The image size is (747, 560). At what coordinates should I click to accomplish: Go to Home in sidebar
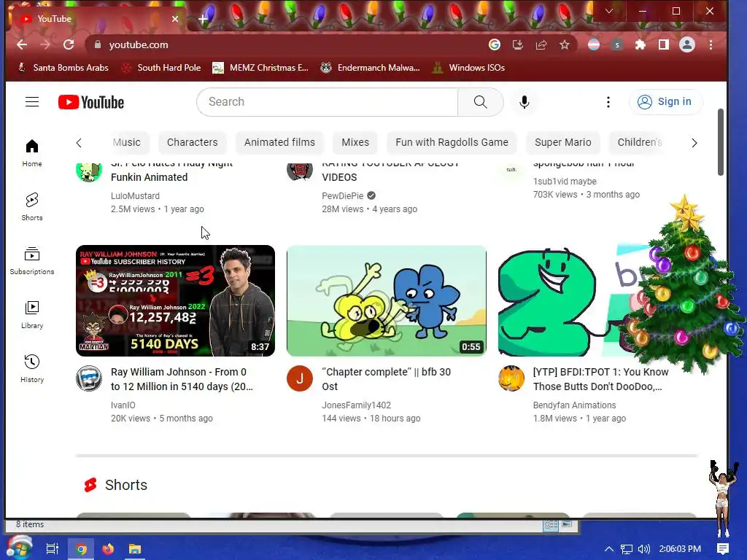pyautogui.click(x=32, y=153)
